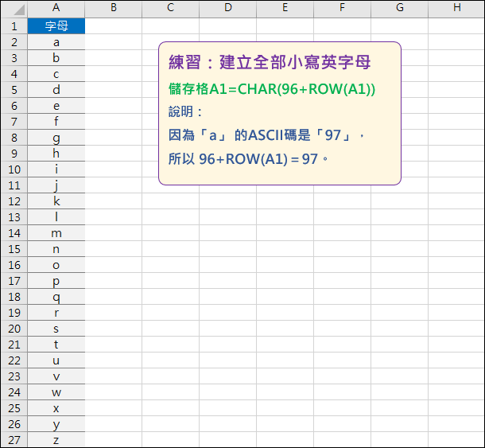Select cell containing letter y
The width and height of the screenshot is (485, 448).
[56, 424]
